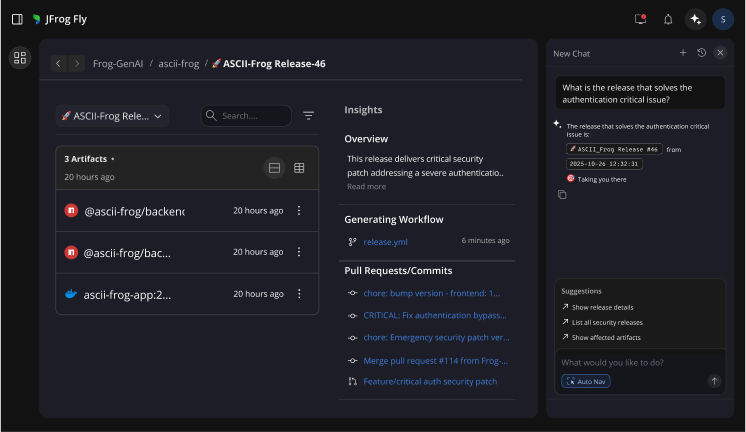This screenshot has height=432, width=746.
Task: Toggle the Auto Nav button
Action: (586, 381)
